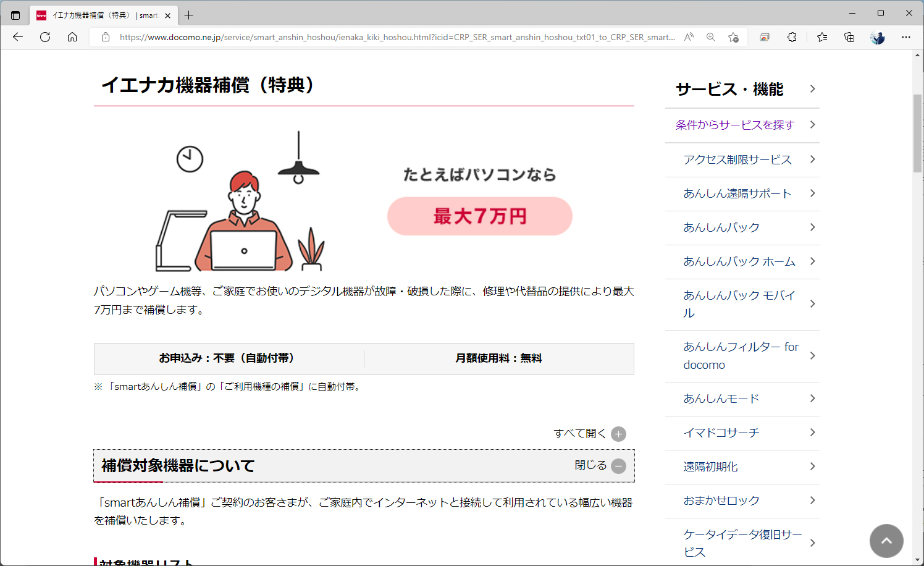Click the chevron beside あんしん遠隔サポート
This screenshot has height=566, width=924.
(813, 193)
